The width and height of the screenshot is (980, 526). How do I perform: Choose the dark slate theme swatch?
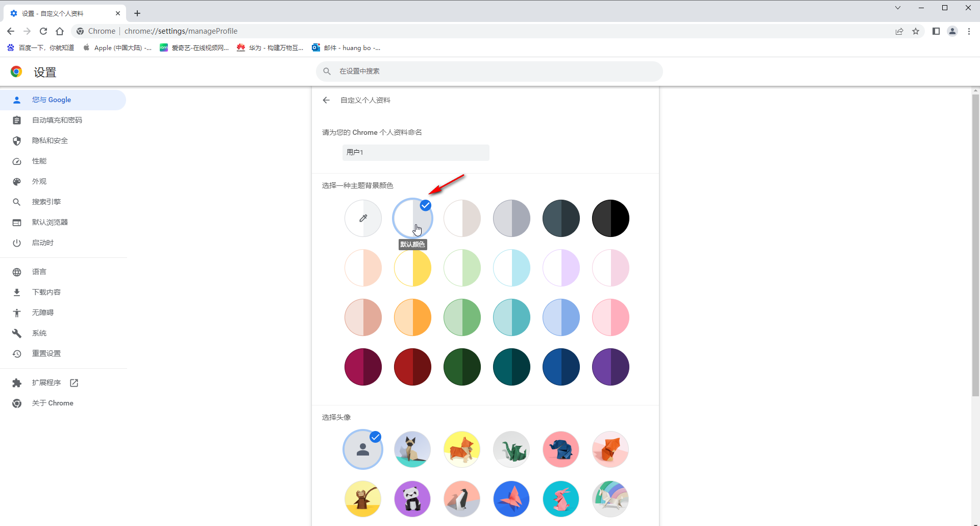click(561, 218)
